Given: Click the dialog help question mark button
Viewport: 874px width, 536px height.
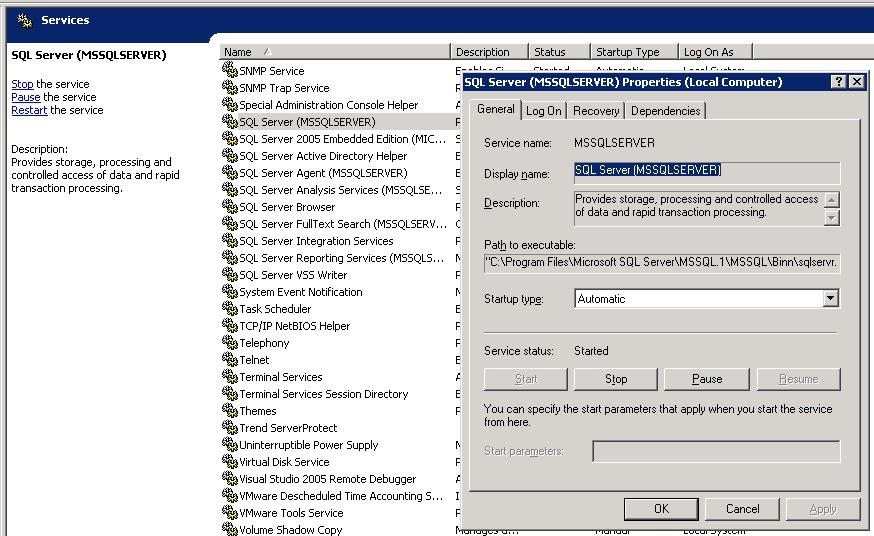Looking at the screenshot, I should pyautogui.click(x=838, y=82).
